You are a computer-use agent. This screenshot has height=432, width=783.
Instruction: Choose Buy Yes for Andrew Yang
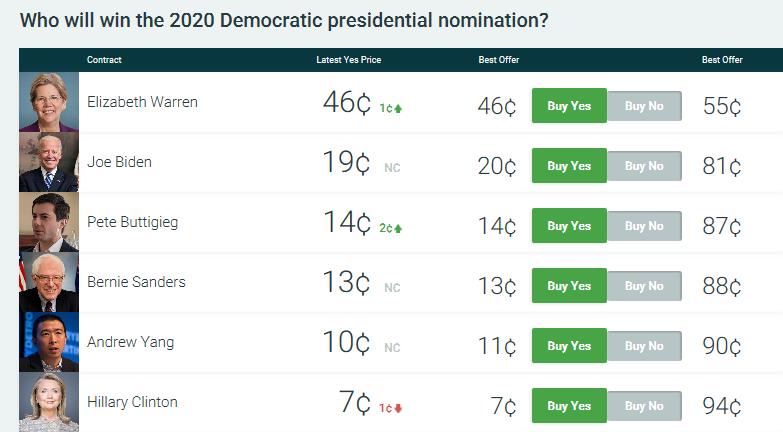pos(569,346)
